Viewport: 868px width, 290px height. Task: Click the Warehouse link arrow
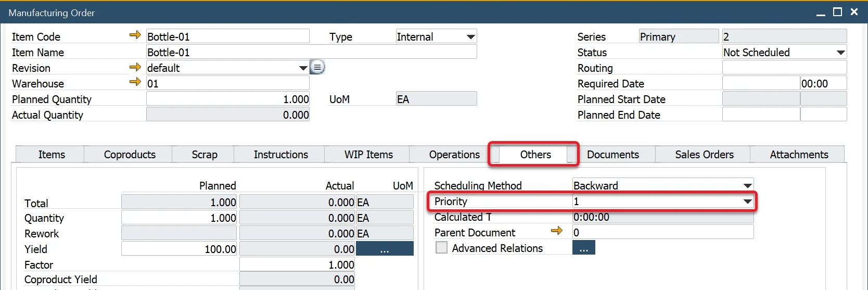(135, 82)
